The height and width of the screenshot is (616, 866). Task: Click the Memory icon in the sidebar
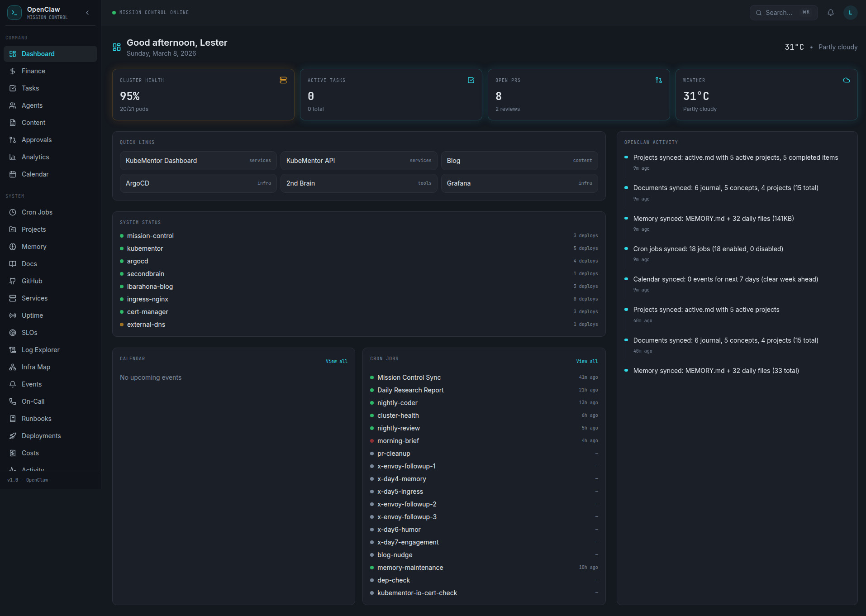coord(13,247)
